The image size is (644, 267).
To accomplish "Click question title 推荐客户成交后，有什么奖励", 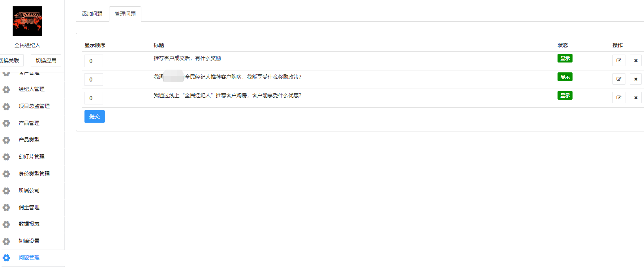I will (x=187, y=58).
